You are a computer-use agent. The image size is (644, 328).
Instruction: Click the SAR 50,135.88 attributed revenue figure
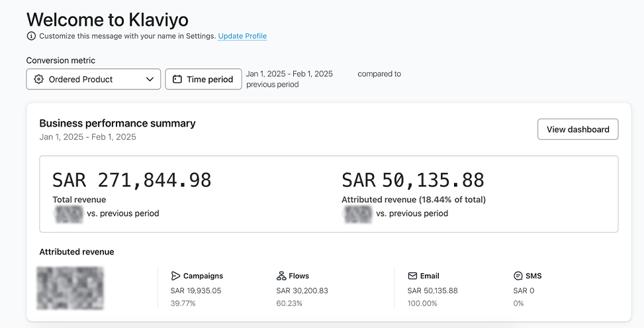tap(413, 180)
